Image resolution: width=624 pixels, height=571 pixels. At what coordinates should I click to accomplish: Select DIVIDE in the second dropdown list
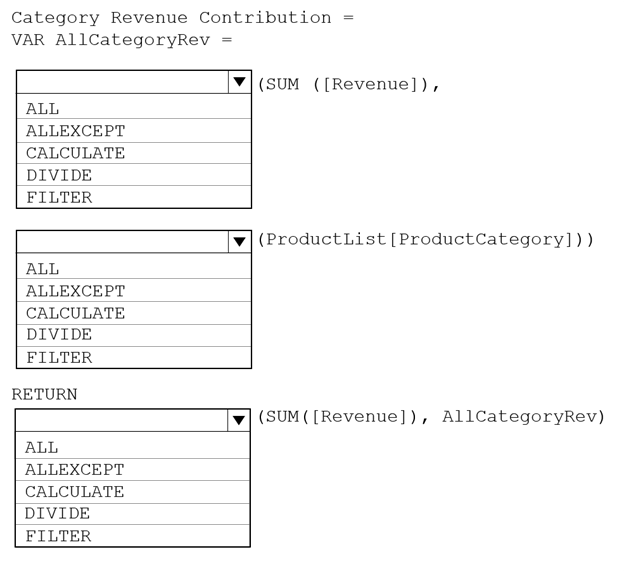134,335
